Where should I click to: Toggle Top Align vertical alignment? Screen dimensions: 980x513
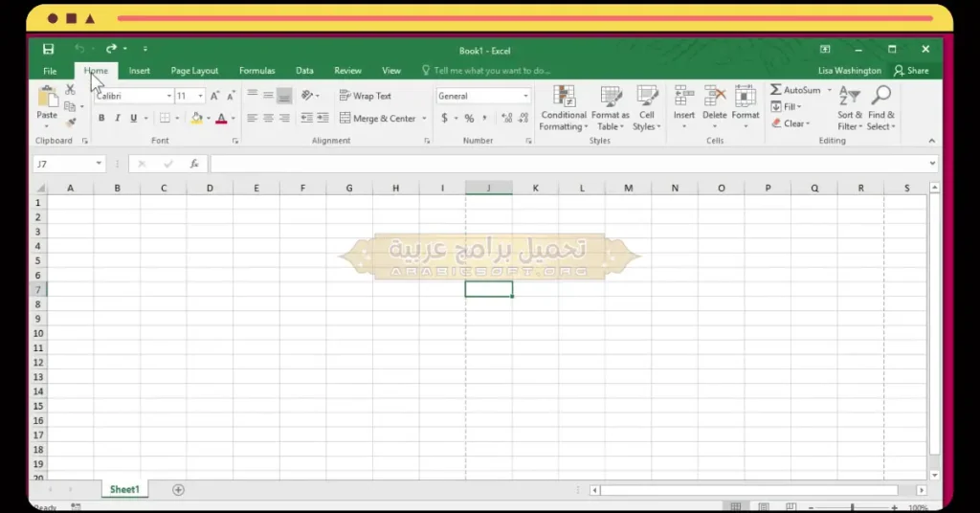pos(252,95)
